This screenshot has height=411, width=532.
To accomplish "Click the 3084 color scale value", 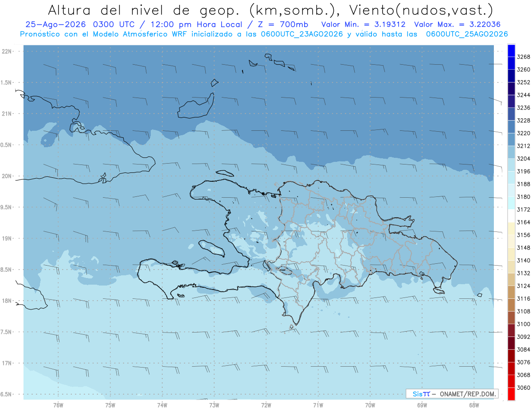I will click(523, 349).
